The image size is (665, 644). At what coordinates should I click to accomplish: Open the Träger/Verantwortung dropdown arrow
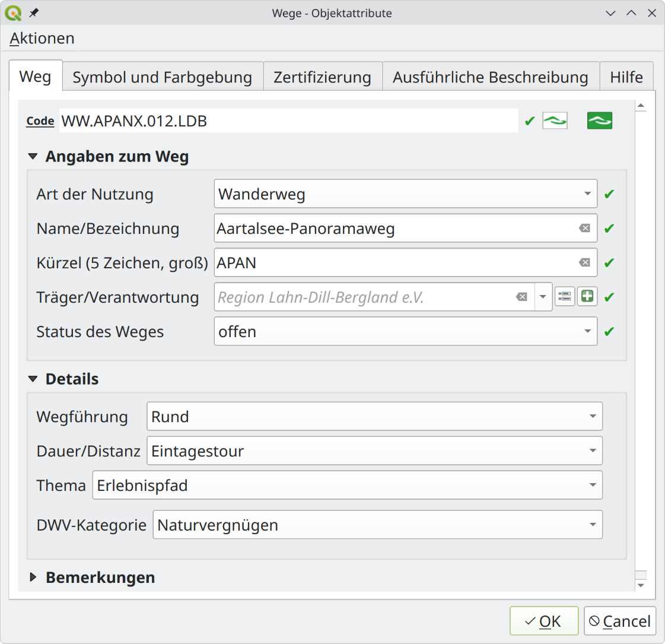click(543, 297)
